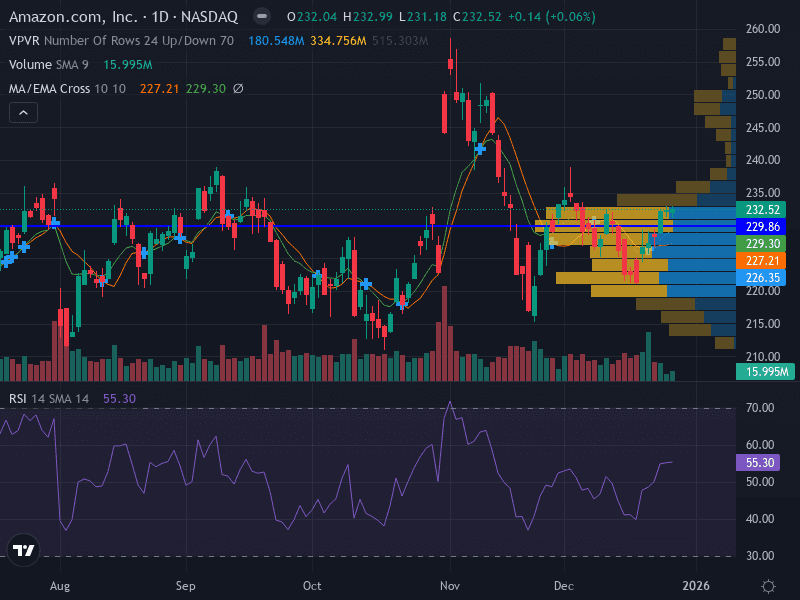The width and height of the screenshot is (800, 600).
Task: Click the 210.00 price scale label
Action: 763,357
